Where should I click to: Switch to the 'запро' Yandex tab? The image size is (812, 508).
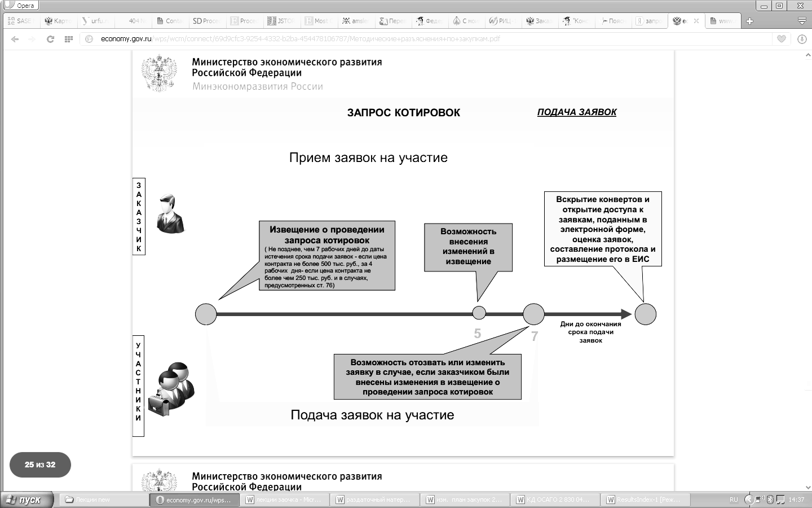click(650, 21)
